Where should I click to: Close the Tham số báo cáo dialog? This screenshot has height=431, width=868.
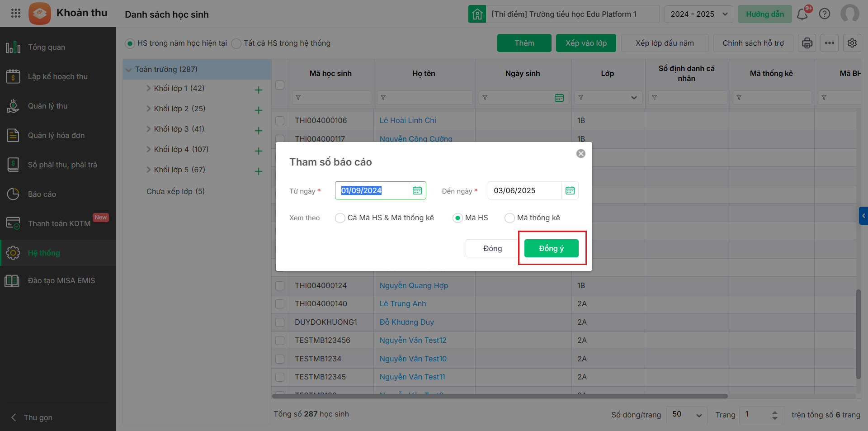pyautogui.click(x=581, y=154)
